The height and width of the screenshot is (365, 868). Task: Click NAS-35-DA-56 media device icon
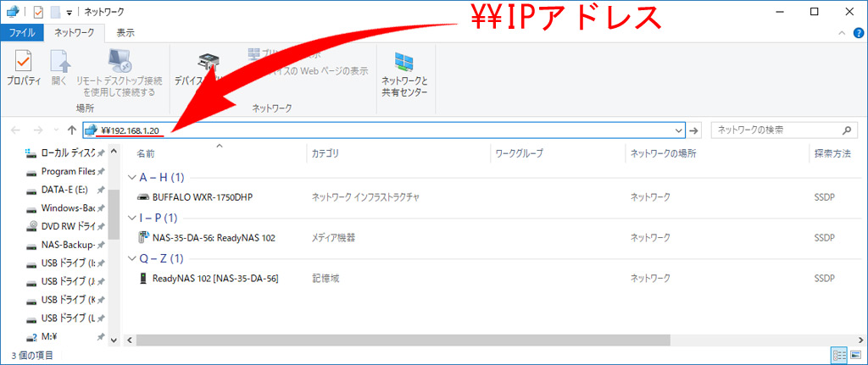tap(142, 238)
